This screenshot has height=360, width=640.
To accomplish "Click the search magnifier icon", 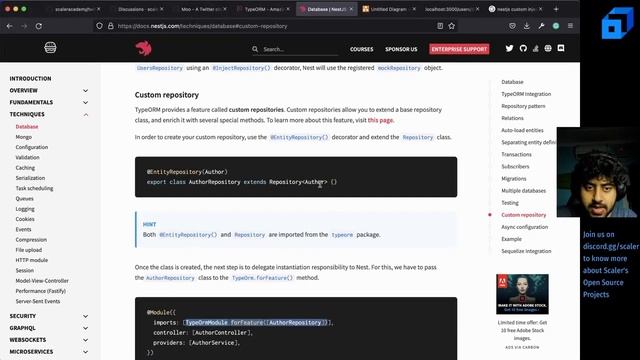I will [255, 49].
